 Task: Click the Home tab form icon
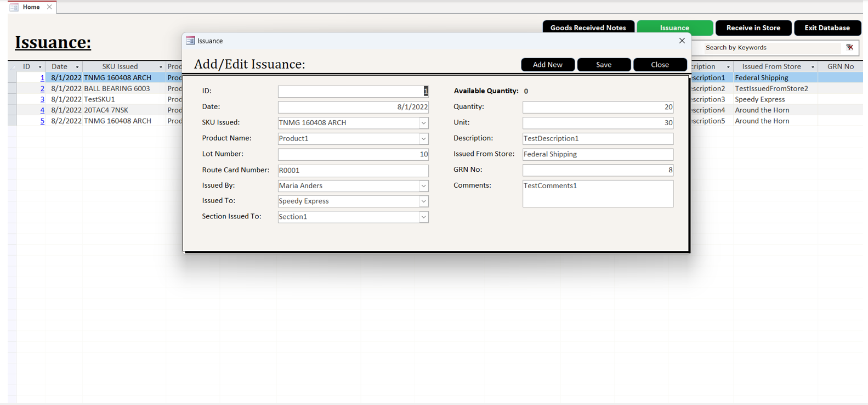[x=14, y=7]
